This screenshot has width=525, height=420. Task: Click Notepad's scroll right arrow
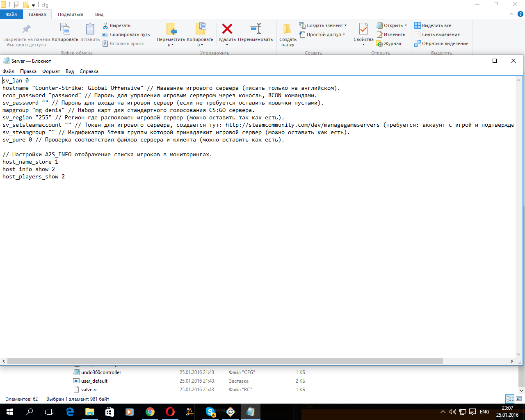click(512, 361)
